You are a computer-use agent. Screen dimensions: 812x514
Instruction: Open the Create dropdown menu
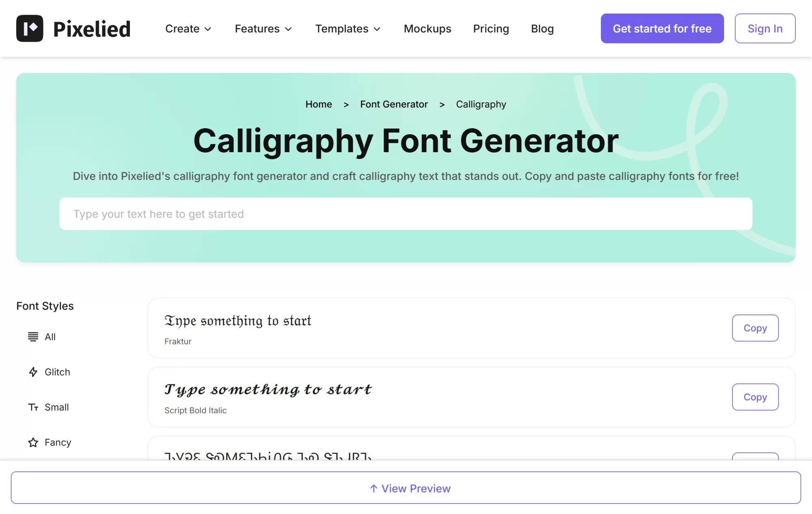click(x=188, y=29)
